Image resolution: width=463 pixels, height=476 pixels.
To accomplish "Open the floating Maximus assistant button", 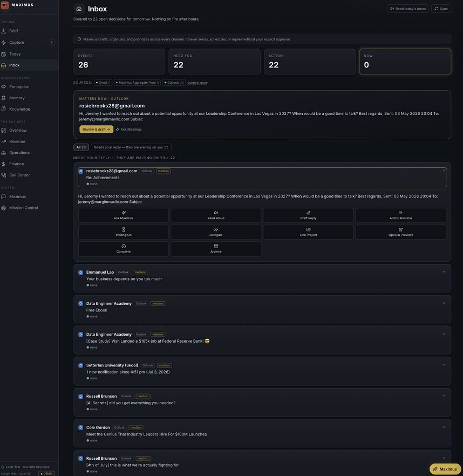I will point(445,469).
